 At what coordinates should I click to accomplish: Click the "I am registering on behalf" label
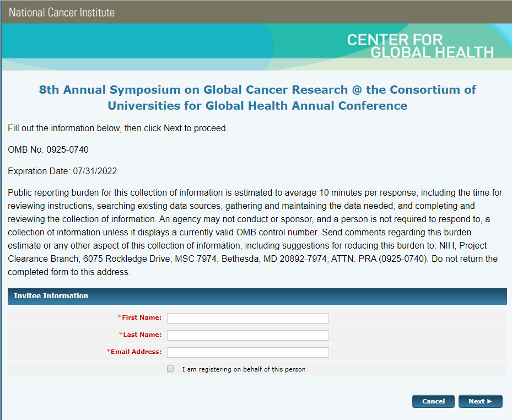coord(244,369)
